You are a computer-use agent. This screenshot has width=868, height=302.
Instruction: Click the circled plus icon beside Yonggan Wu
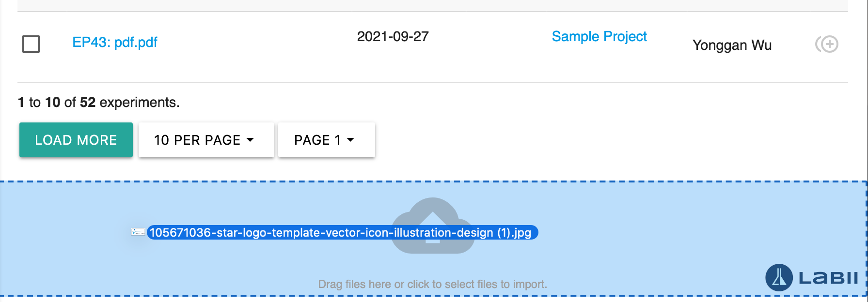827,44
